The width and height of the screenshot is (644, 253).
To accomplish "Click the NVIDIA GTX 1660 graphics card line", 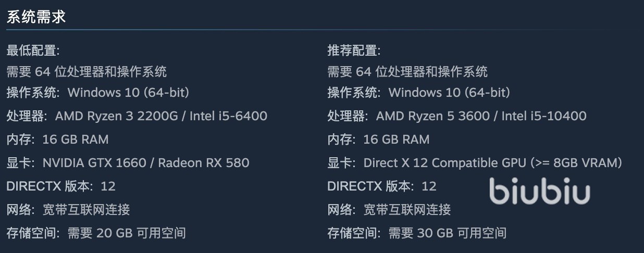I will 128,162.
